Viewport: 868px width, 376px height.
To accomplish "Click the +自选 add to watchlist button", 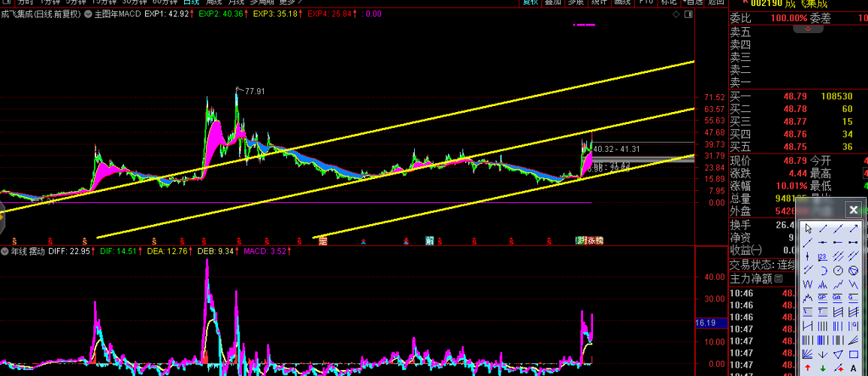I will click(692, 2).
